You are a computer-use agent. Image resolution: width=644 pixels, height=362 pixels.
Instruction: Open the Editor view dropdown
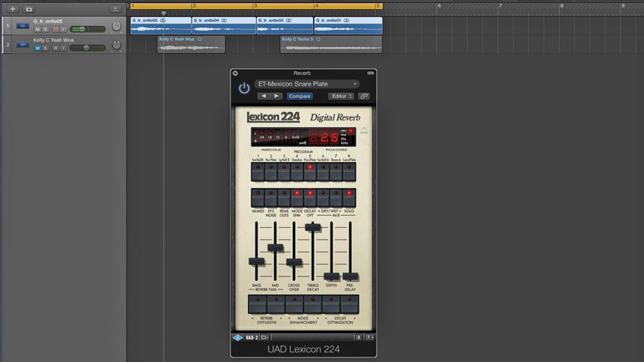[x=341, y=96]
